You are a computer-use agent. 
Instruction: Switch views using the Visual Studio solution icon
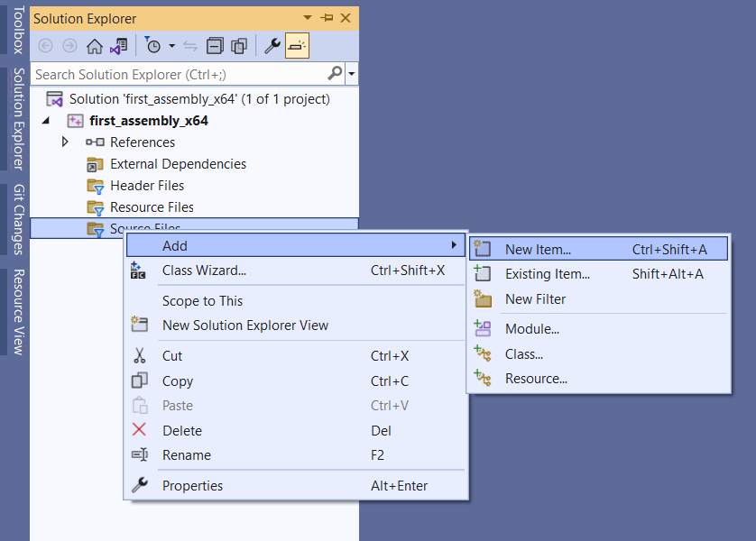118,46
